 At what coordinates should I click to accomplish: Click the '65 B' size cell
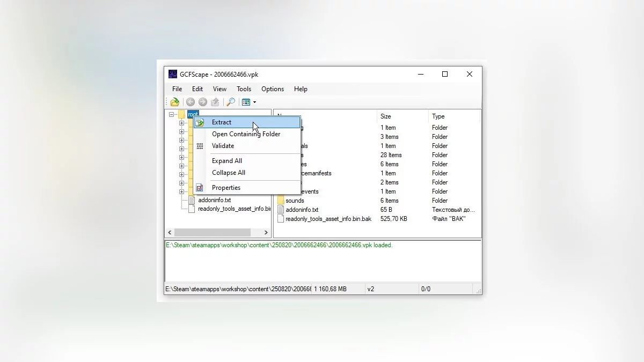coord(386,210)
